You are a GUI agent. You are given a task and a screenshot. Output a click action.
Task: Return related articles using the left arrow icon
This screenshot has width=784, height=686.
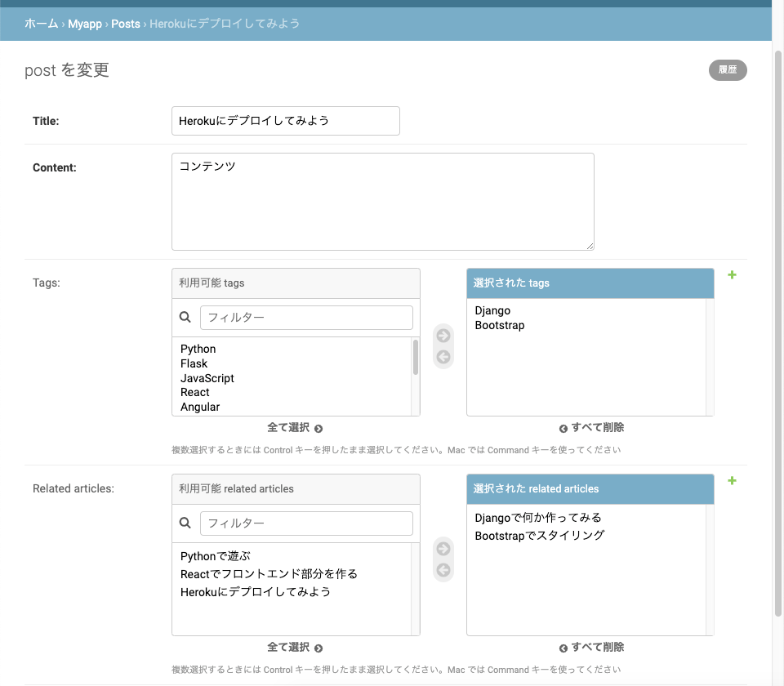pyautogui.click(x=443, y=569)
